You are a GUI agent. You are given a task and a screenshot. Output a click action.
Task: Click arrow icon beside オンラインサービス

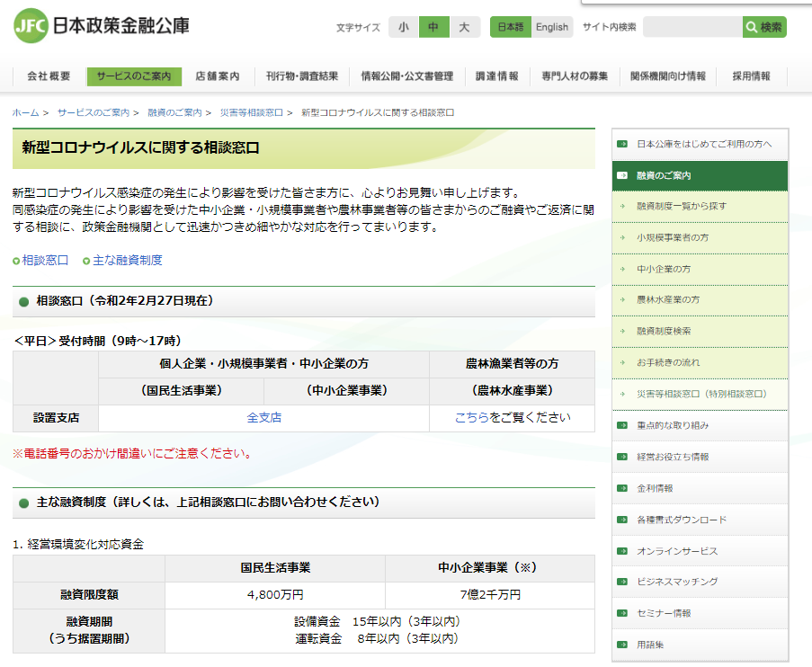pyautogui.click(x=622, y=551)
